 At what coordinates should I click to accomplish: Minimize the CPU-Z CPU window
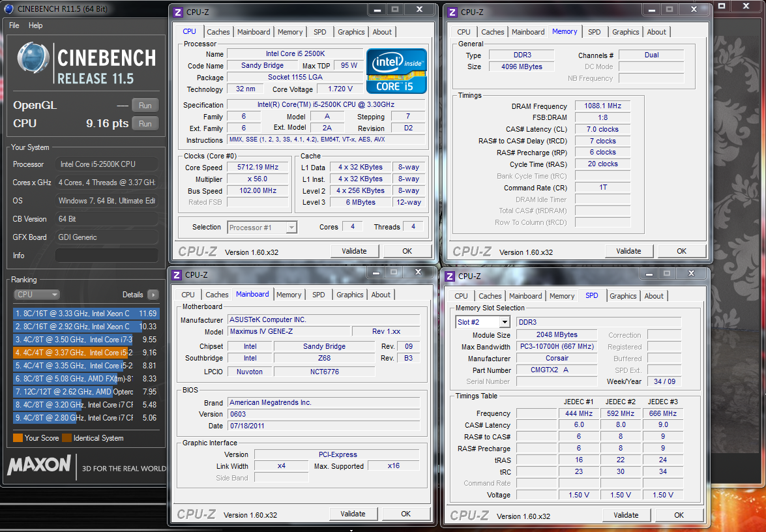pos(377,10)
